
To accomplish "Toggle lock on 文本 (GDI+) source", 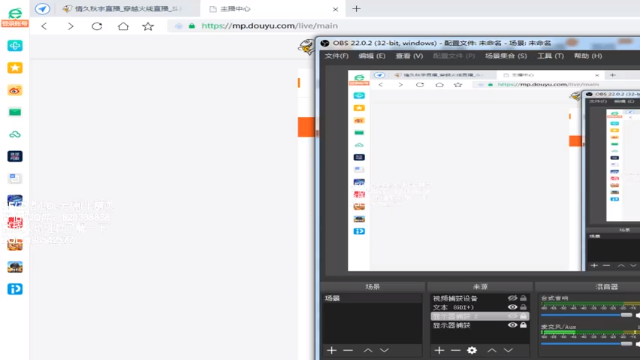I will pyautogui.click(x=523, y=307).
